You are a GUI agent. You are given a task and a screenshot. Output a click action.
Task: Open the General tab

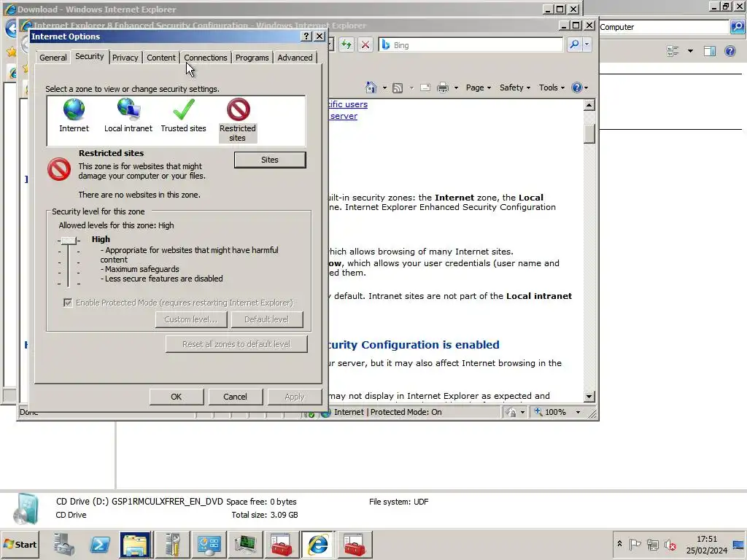pos(53,58)
